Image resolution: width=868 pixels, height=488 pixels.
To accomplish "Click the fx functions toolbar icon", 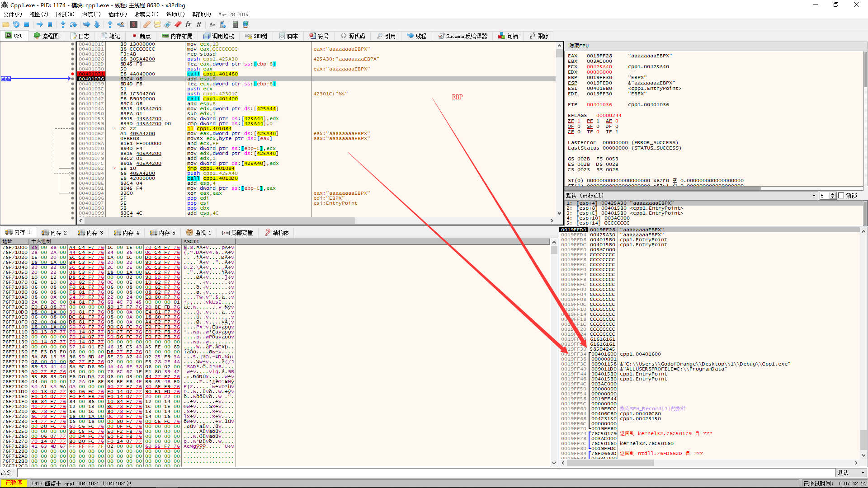I will [188, 24].
